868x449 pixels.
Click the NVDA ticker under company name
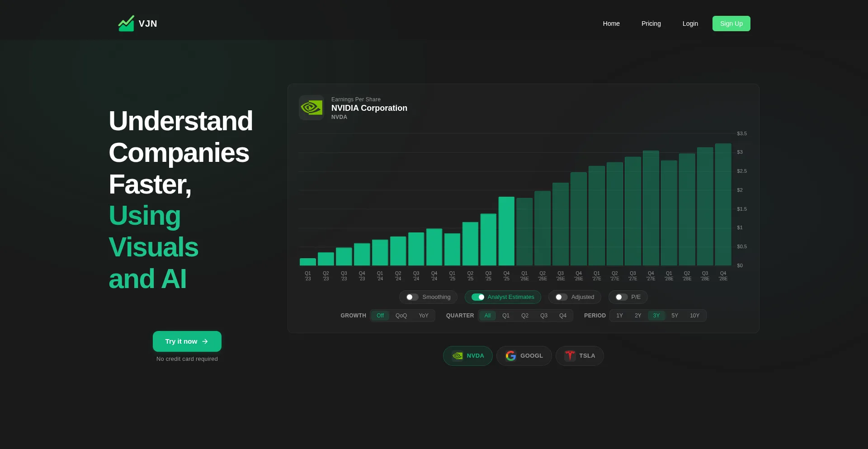point(339,117)
